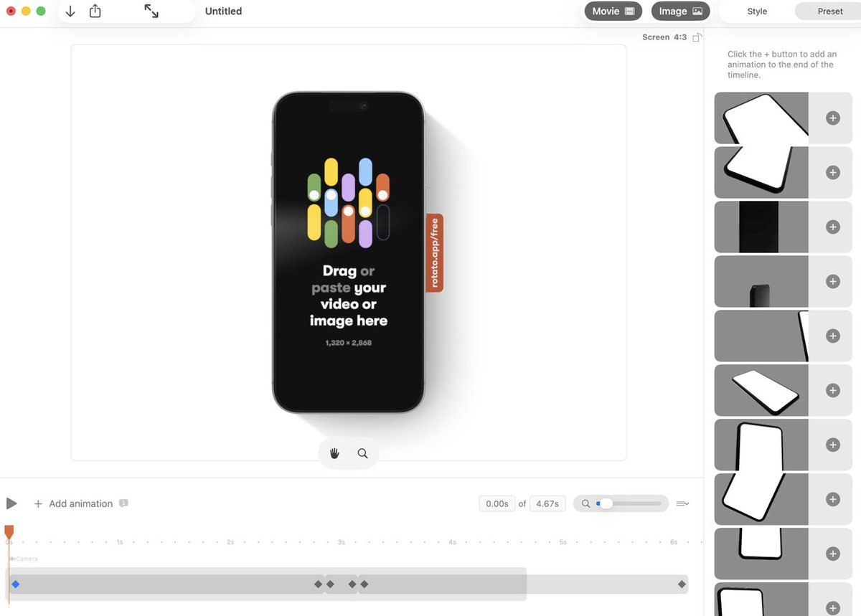Add the first preset with diagonal phone corner
The width and height of the screenshot is (861, 616).
pyautogui.click(x=833, y=118)
